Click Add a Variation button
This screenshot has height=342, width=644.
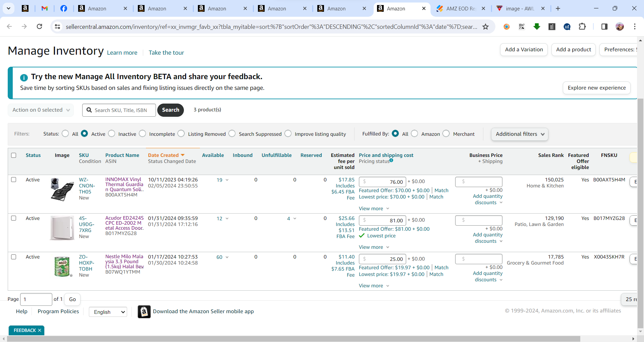coord(524,50)
